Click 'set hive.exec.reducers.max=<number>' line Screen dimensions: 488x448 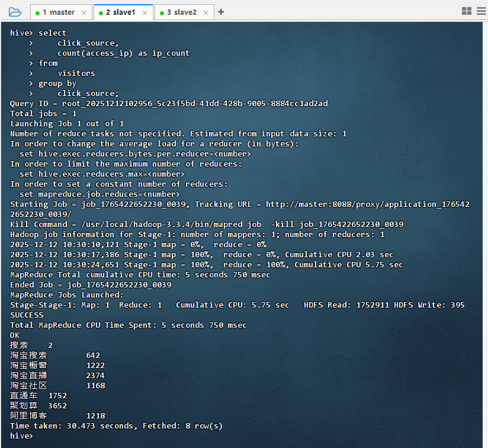click(102, 174)
